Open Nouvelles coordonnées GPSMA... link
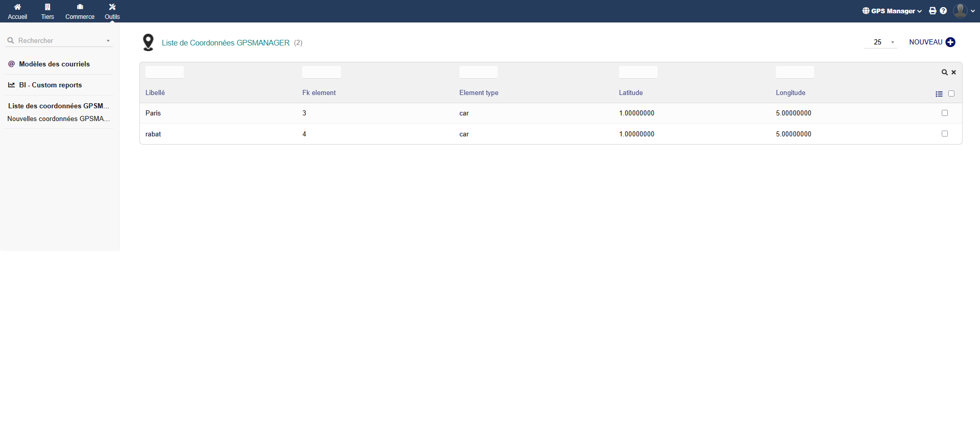The height and width of the screenshot is (448, 980). click(58, 119)
